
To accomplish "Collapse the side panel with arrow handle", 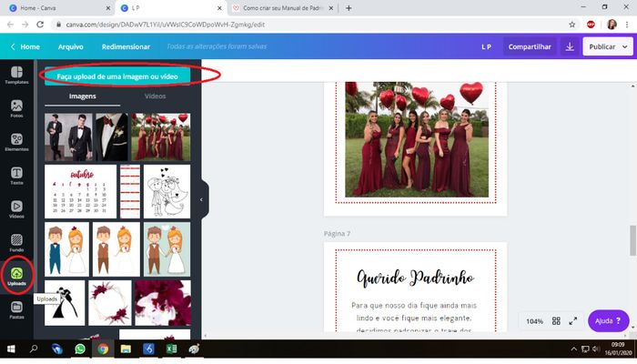I will pos(201,199).
